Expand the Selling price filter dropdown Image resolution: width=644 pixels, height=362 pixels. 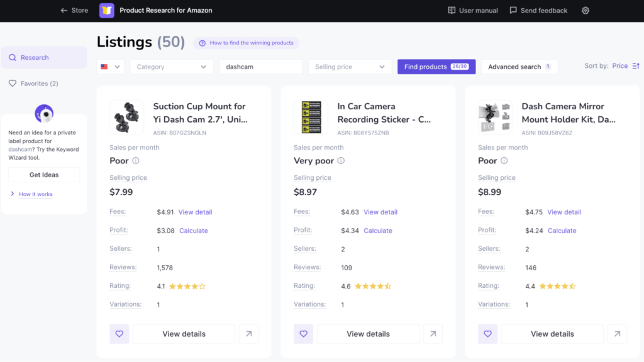point(350,67)
